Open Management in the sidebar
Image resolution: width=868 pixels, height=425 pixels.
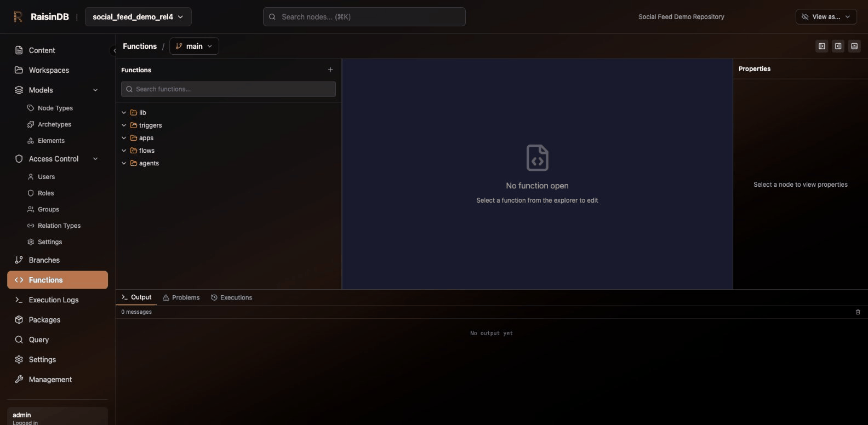pos(50,380)
